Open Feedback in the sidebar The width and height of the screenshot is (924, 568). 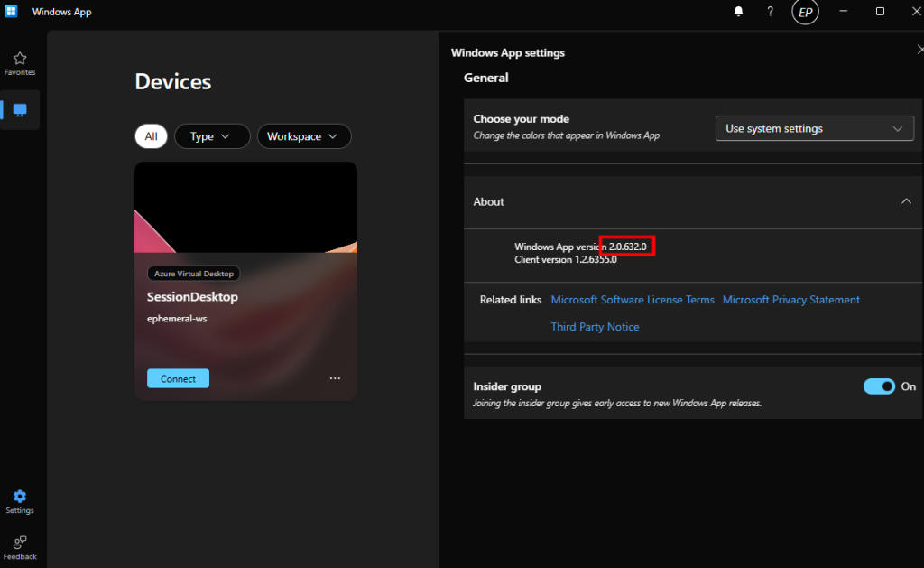(x=20, y=547)
